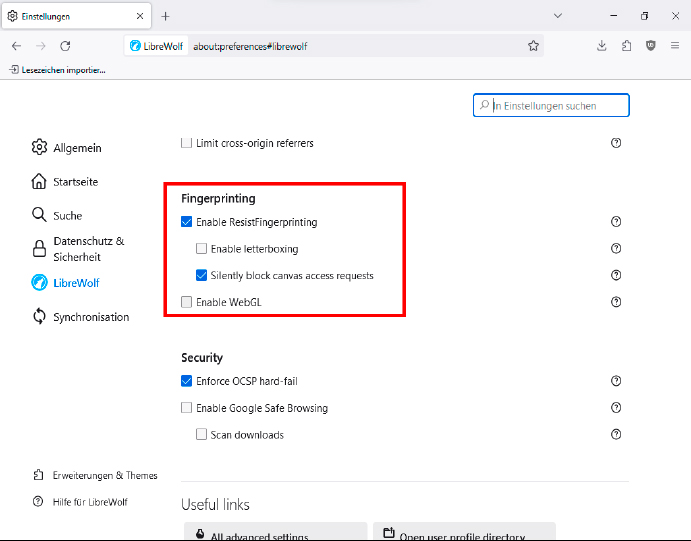Check Enable letterboxing
The height and width of the screenshot is (541, 691).
(x=201, y=248)
